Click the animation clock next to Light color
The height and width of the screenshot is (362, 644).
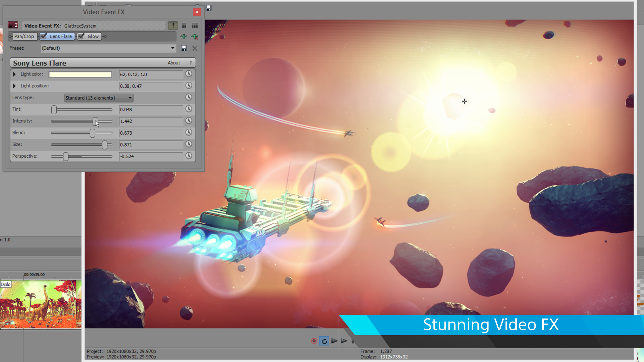click(x=189, y=74)
